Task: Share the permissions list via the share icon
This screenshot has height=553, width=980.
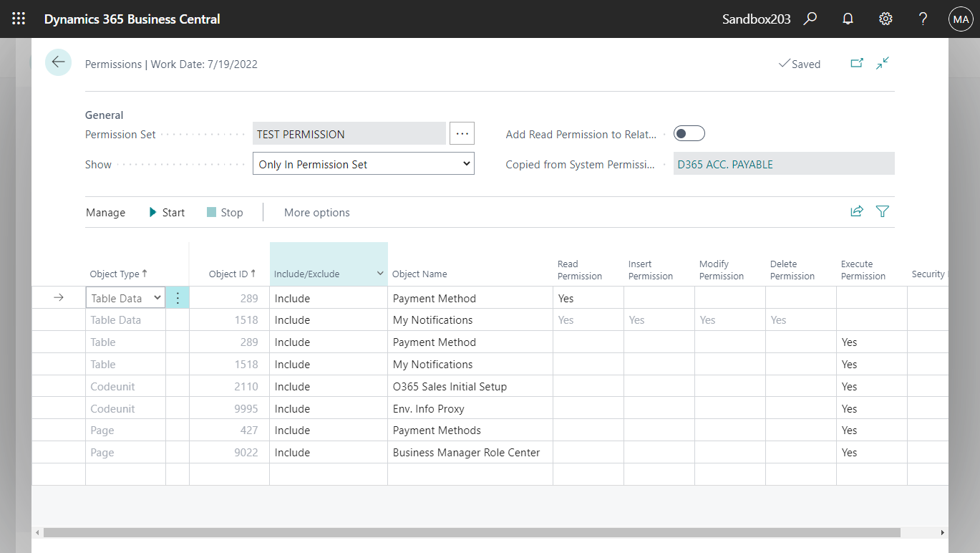Action: tap(857, 211)
